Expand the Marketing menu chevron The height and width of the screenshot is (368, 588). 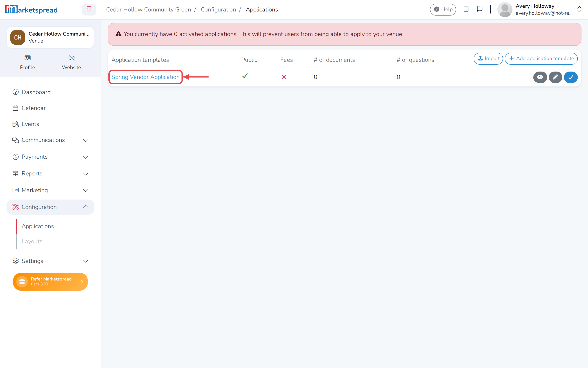pyautogui.click(x=86, y=190)
